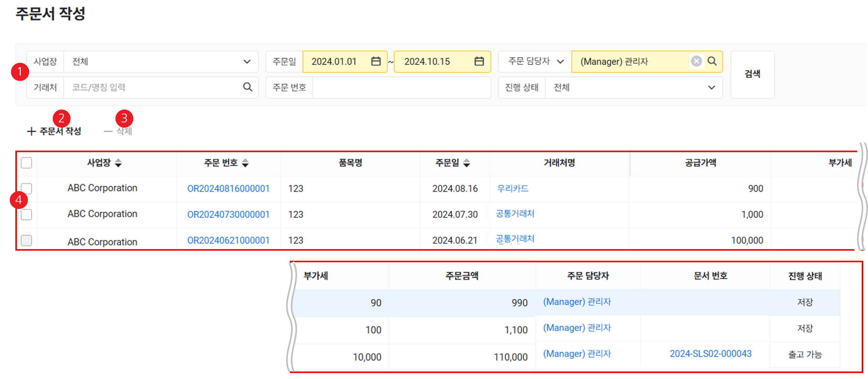Sort by 주문 번호 column arrows
868x379 pixels.
click(245, 163)
